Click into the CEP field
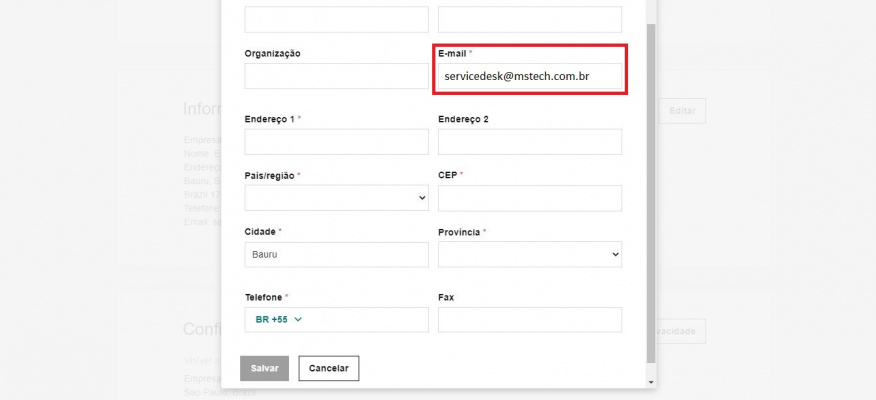The height and width of the screenshot is (400, 876). point(530,198)
